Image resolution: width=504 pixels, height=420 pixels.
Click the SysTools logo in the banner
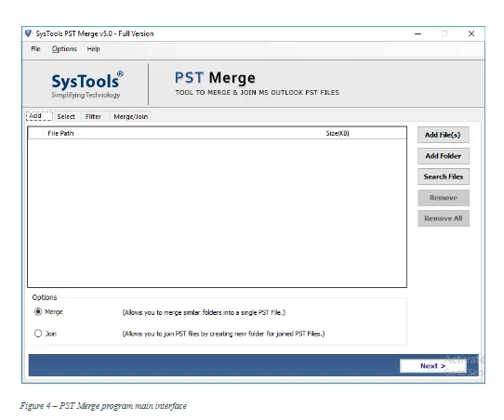tap(86, 85)
